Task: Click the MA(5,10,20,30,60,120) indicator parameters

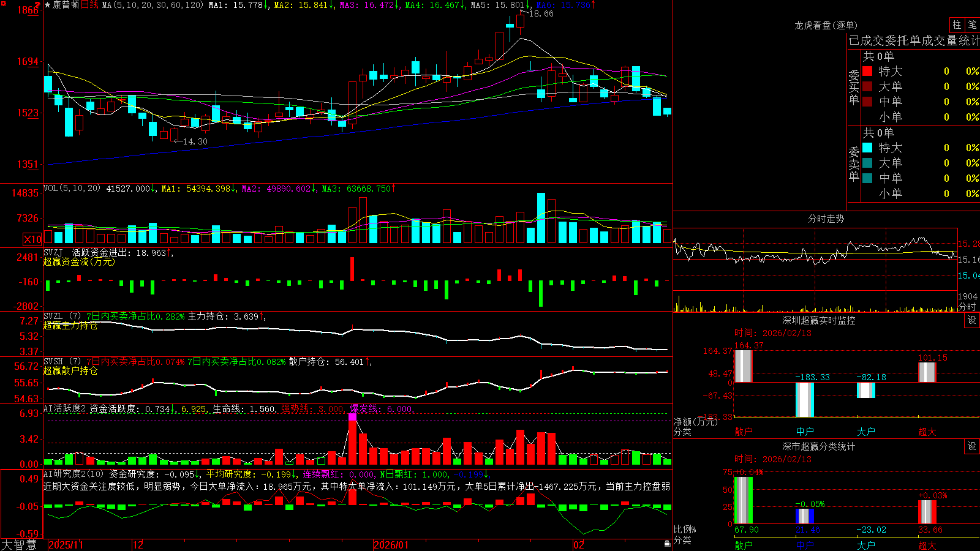Action: click(153, 5)
